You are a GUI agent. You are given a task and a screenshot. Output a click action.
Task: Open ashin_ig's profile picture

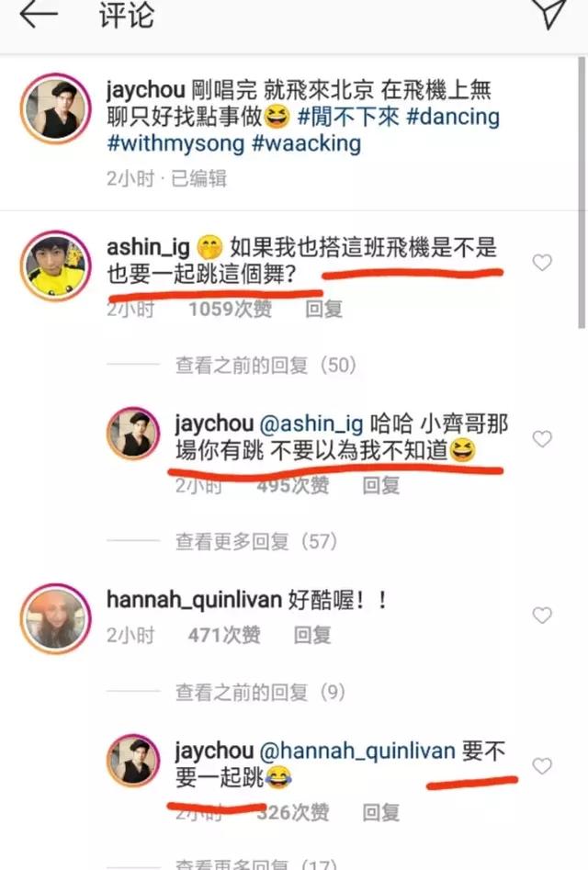coord(55,266)
